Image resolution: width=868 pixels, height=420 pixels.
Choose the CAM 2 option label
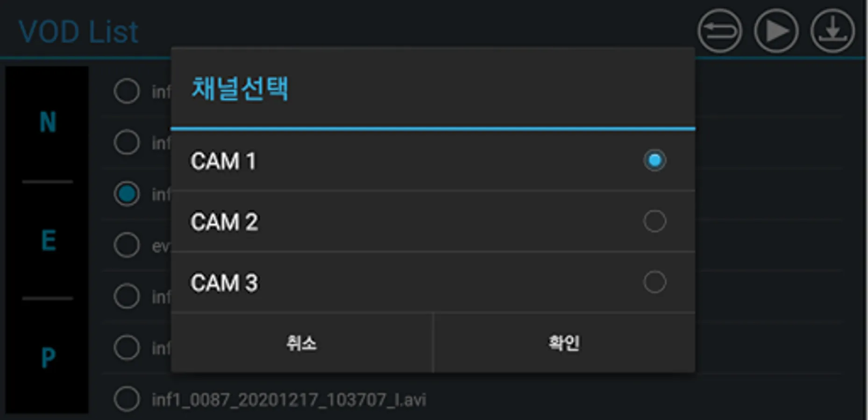(x=224, y=222)
